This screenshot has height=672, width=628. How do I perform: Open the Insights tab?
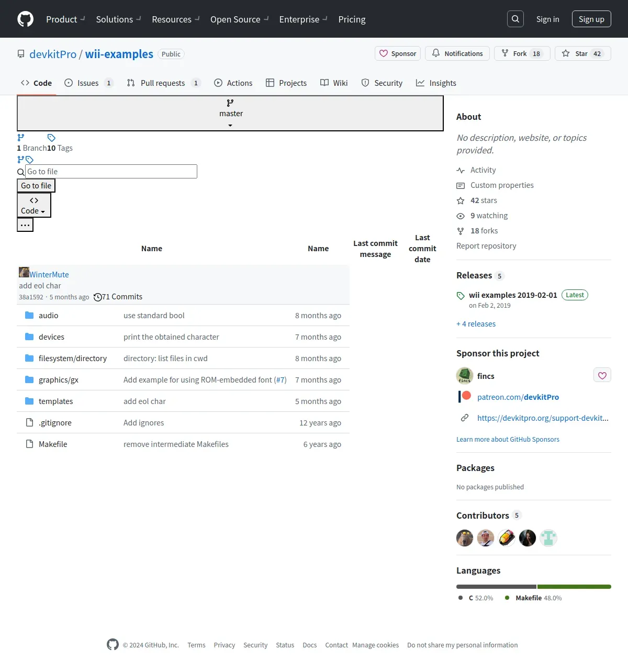436,83
